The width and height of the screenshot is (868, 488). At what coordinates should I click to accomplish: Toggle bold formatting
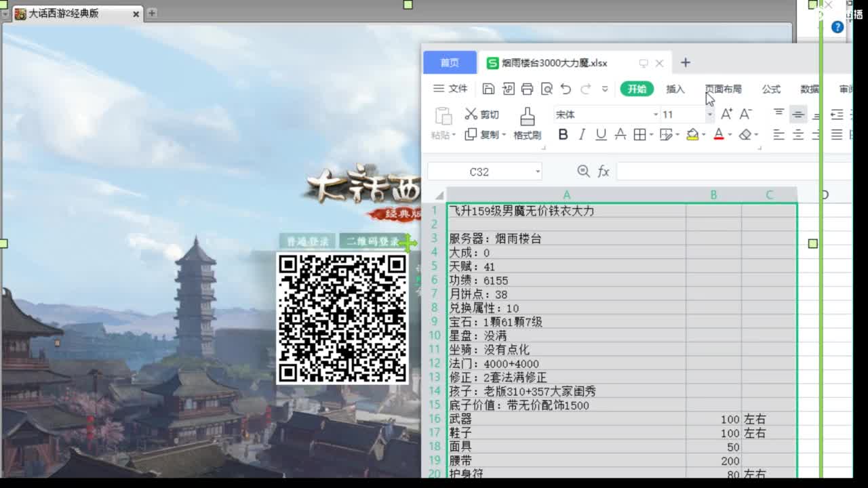point(563,135)
